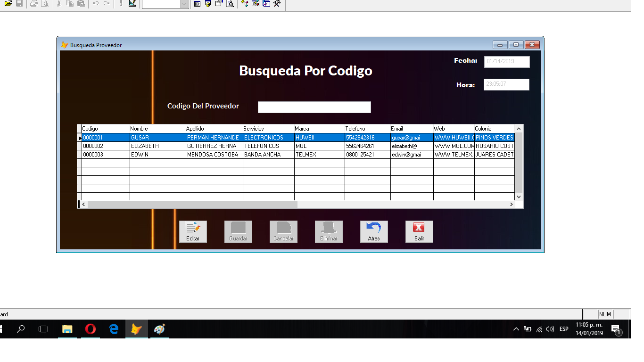Click the Run exclamation mark icon
Screen dimensions: 644x362
[x=121, y=3]
